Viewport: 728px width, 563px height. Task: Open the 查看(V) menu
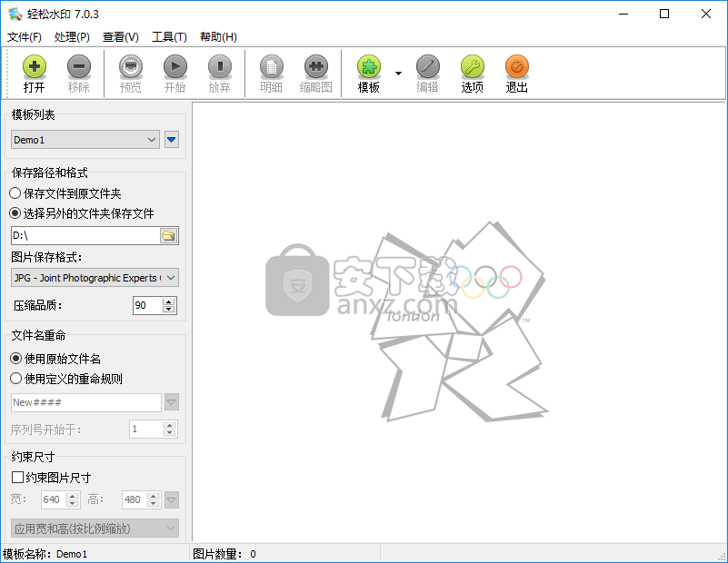coord(121,37)
